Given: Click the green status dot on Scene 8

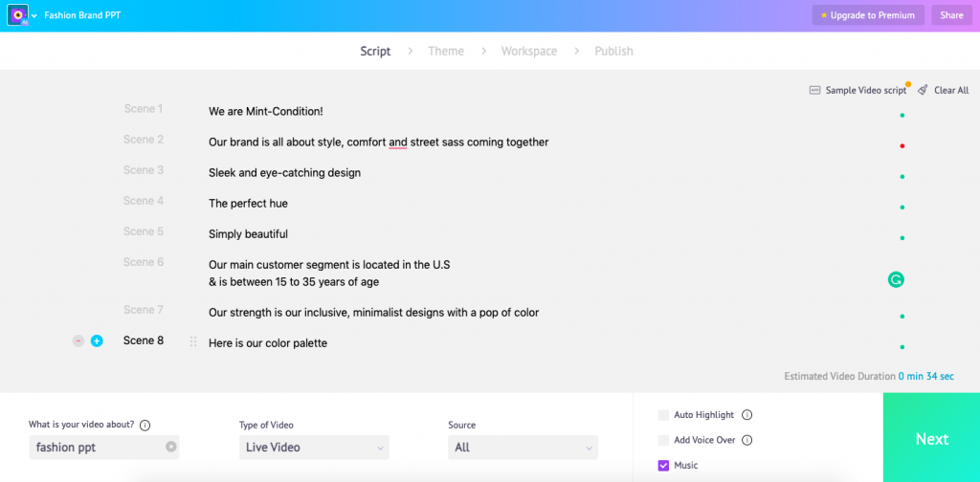Looking at the screenshot, I should tap(902, 347).
